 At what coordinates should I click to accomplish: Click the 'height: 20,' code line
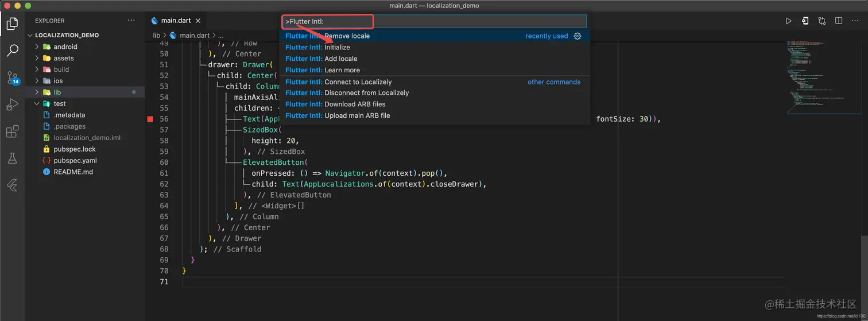click(x=276, y=141)
